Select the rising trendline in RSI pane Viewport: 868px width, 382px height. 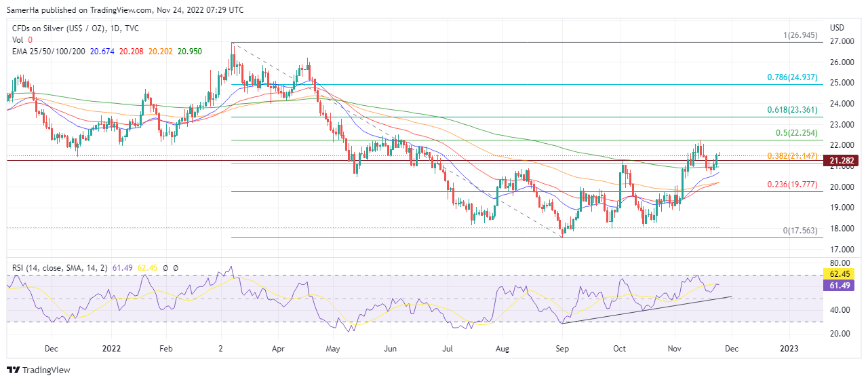click(644, 310)
